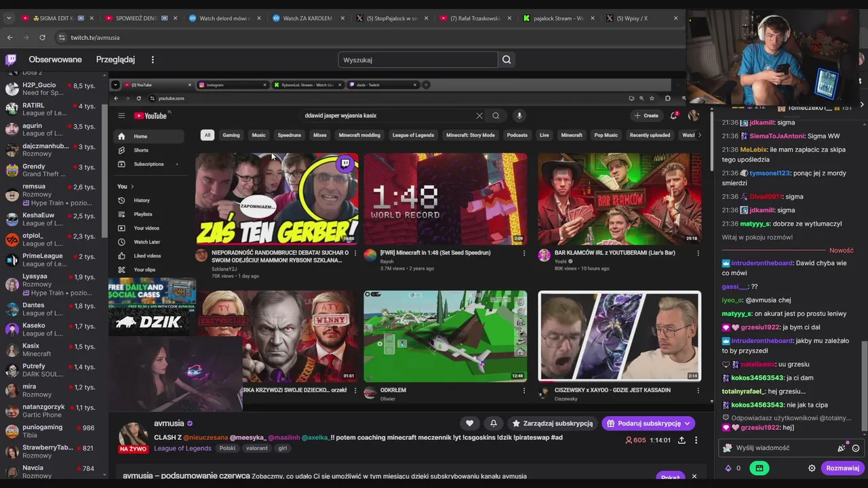Select the Music filter chip
This screenshot has width=868, height=488.
click(x=259, y=135)
